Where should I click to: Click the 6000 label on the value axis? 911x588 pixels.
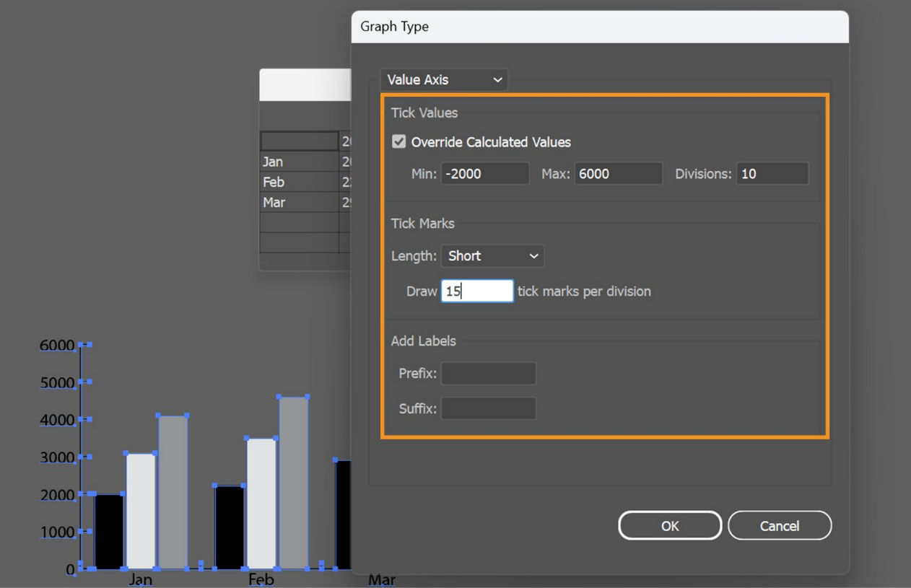pyautogui.click(x=57, y=344)
